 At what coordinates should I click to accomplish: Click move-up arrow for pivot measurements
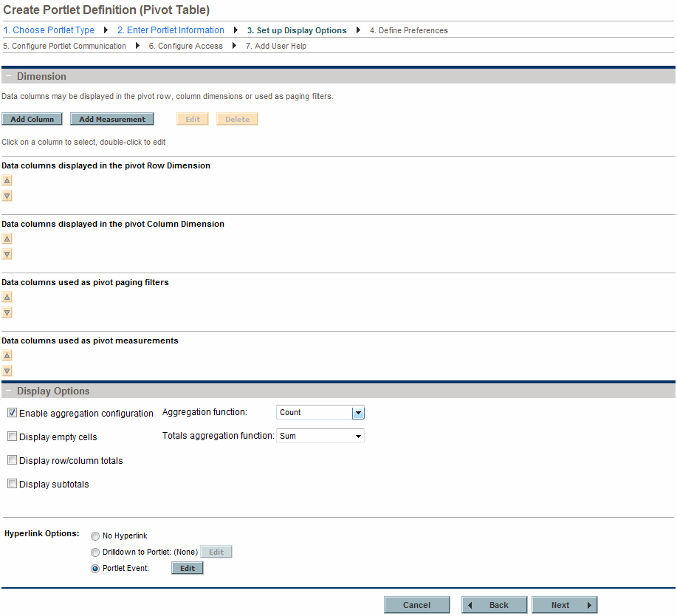(x=7, y=355)
